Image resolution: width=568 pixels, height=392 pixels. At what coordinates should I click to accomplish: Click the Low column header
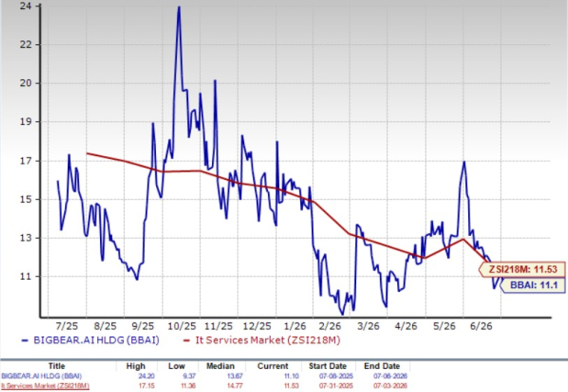click(176, 366)
